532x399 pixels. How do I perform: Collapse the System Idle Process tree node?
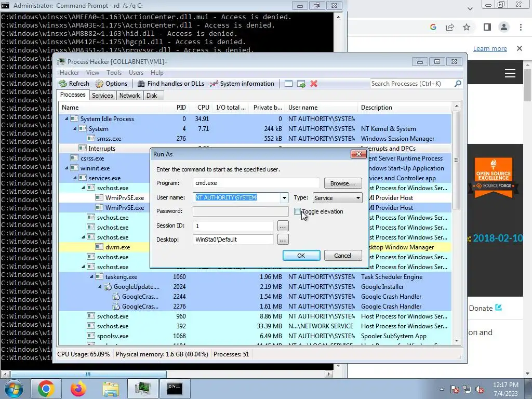click(66, 119)
